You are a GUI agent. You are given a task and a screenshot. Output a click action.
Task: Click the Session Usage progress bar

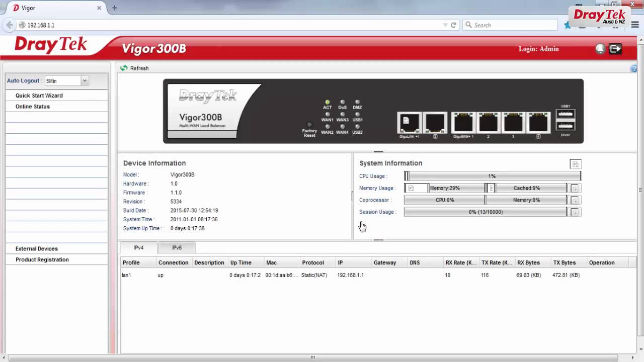486,212
